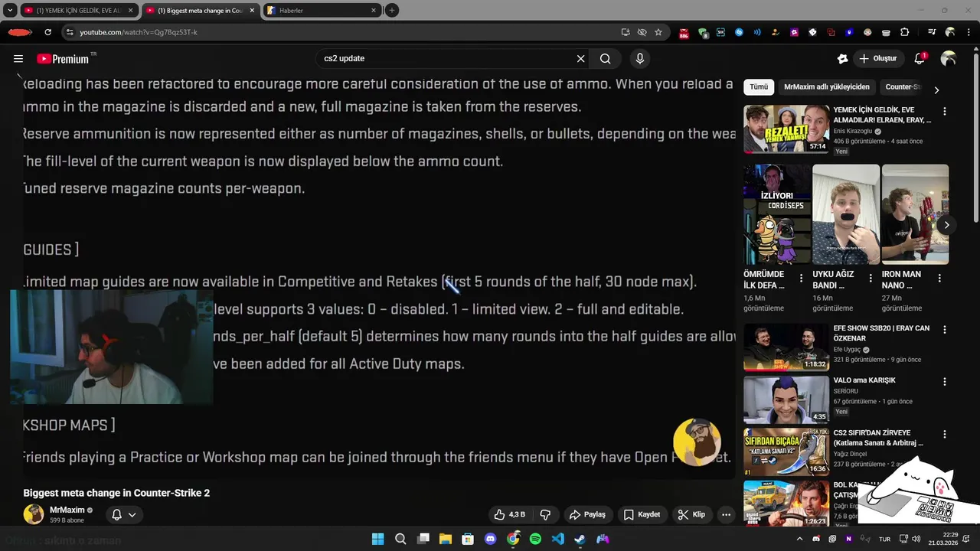
Task: Bookmark this page with star icon
Action: click(x=658, y=32)
